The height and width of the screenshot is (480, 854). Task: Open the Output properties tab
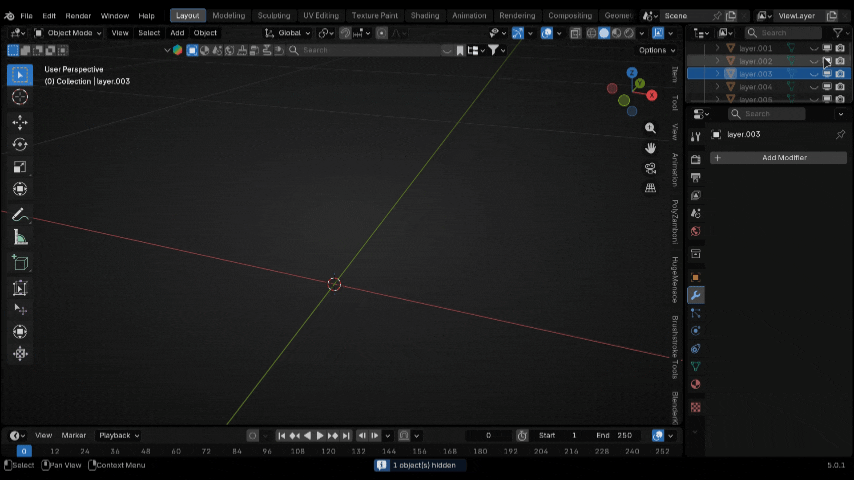[x=696, y=178]
